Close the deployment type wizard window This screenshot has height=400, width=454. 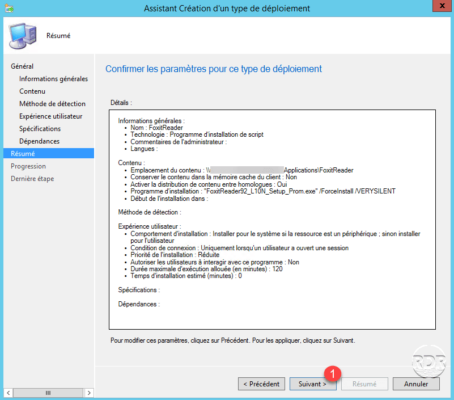(442, 6)
